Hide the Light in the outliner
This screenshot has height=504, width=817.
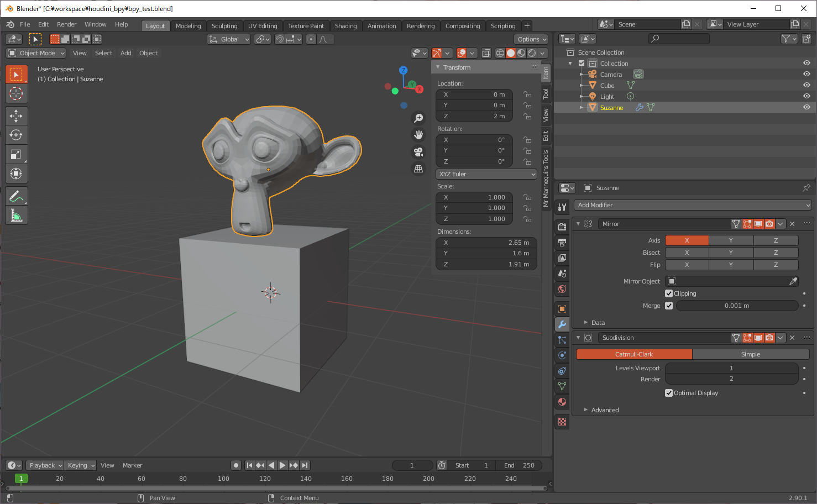coord(806,96)
